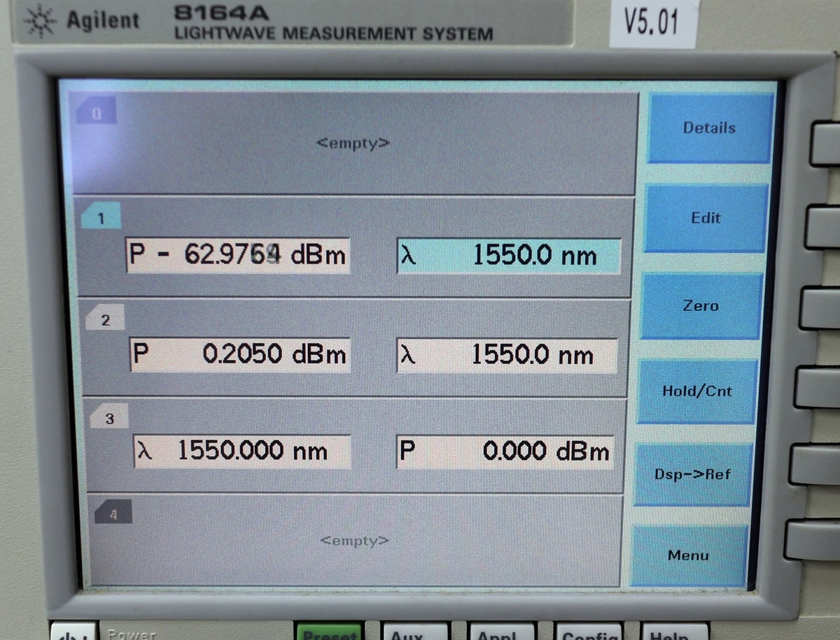The image size is (840, 640).
Task: Select the Details softkey
Action: [x=710, y=127]
